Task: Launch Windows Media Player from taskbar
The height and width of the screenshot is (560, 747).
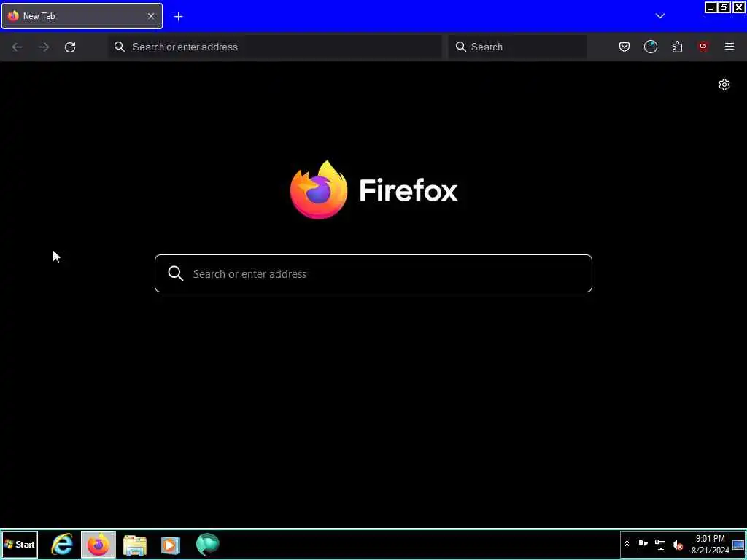Action: 171,544
